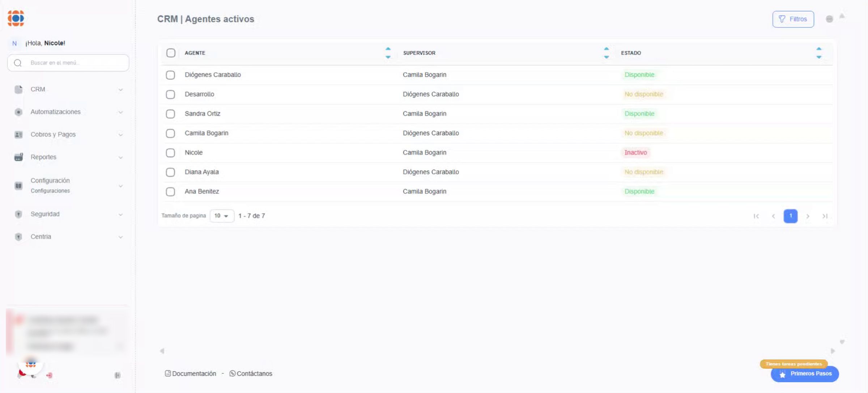
Task: Open the CRM sidebar menu
Action: (x=38, y=89)
